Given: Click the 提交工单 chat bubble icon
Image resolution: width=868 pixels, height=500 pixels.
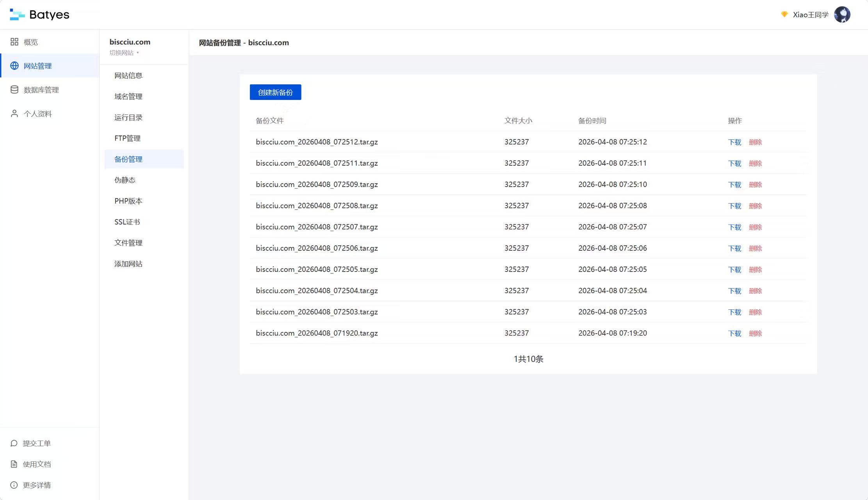Looking at the screenshot, I should pyautogui.click(x=14, y=443).
